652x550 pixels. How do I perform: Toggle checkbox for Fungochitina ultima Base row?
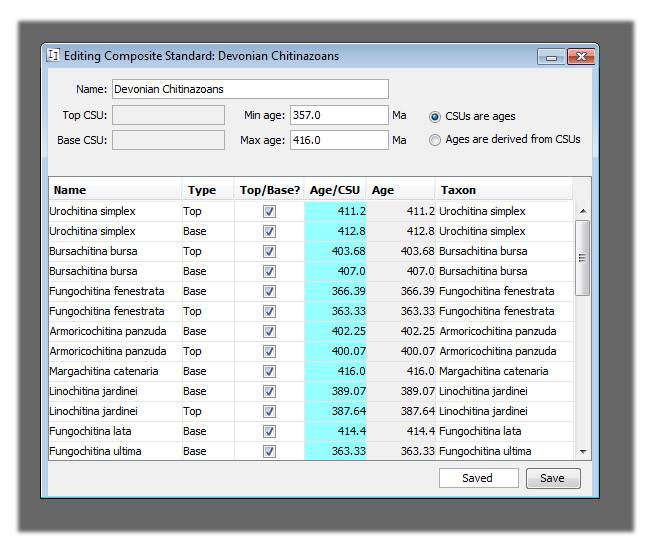[269, 451]
